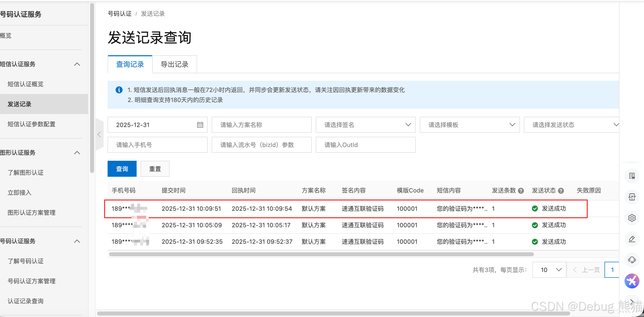Open the customer service headset icon

click(x=632, y=260)
